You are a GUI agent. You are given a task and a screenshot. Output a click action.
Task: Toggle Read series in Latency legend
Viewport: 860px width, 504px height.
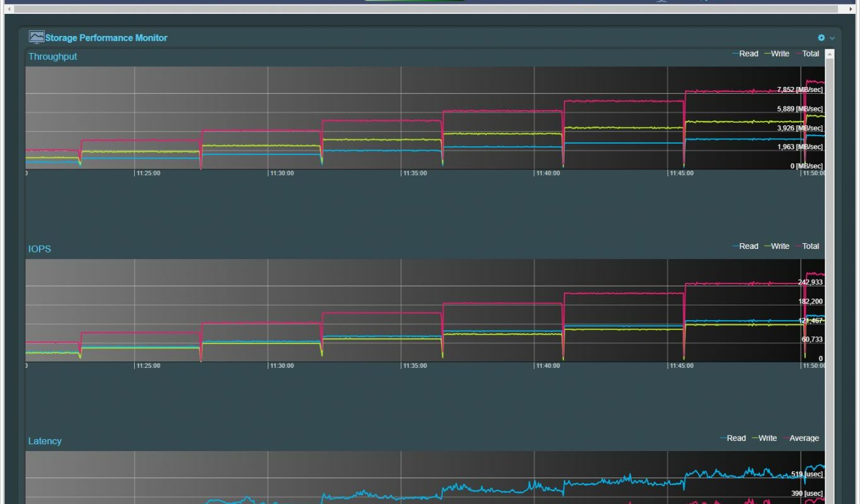coord(733,438)
